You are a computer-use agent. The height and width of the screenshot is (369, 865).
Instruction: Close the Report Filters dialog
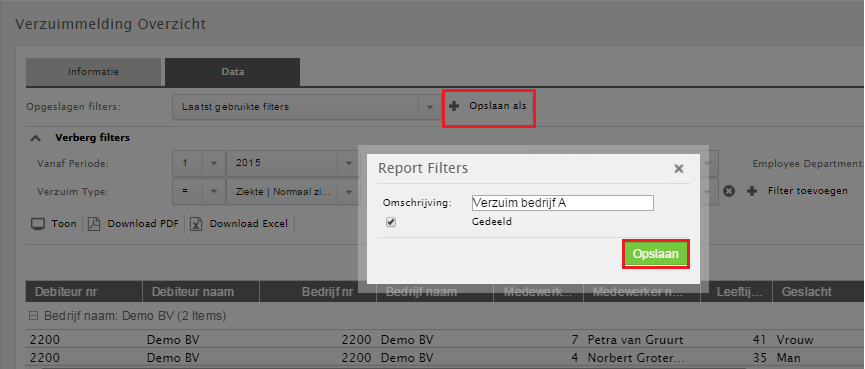pos(679,169)
